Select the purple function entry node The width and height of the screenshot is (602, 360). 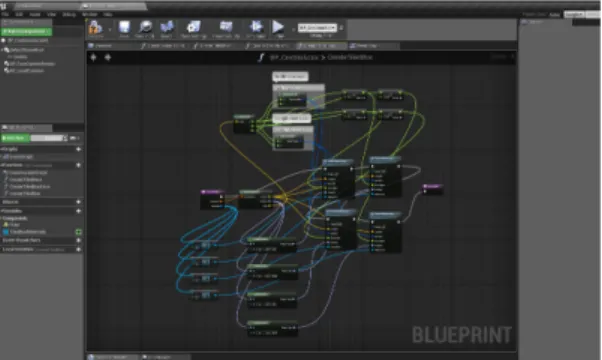coord(212,199)
